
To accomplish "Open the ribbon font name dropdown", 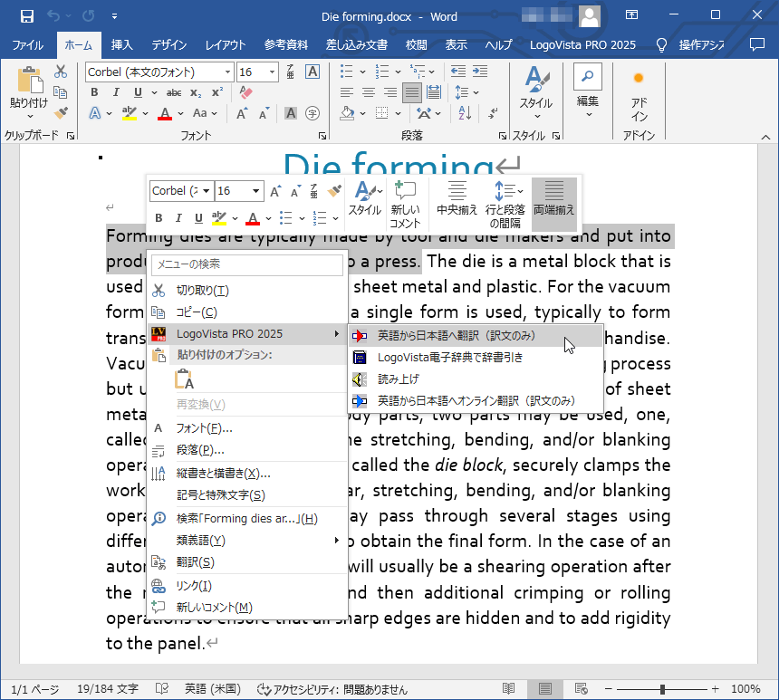I will [x=227, y=72].
